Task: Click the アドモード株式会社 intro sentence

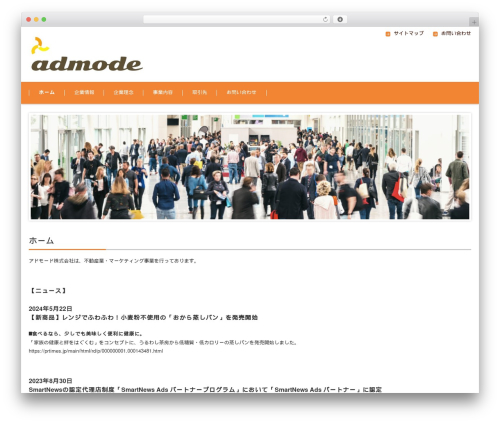Action: (113, 261)
